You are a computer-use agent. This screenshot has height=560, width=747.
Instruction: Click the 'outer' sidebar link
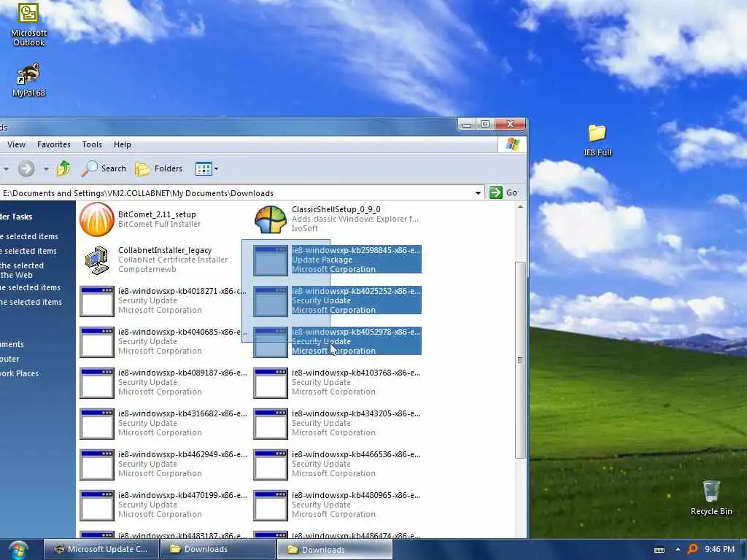click(9, 359)
